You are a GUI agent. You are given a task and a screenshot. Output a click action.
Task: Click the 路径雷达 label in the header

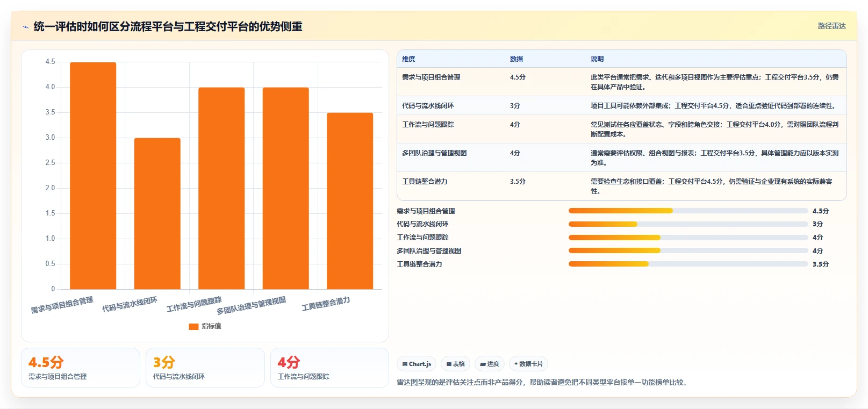click(831, 26)
